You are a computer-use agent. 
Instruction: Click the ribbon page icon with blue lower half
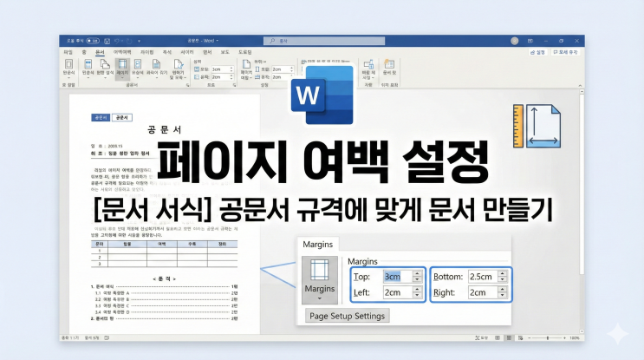point(156,64)
